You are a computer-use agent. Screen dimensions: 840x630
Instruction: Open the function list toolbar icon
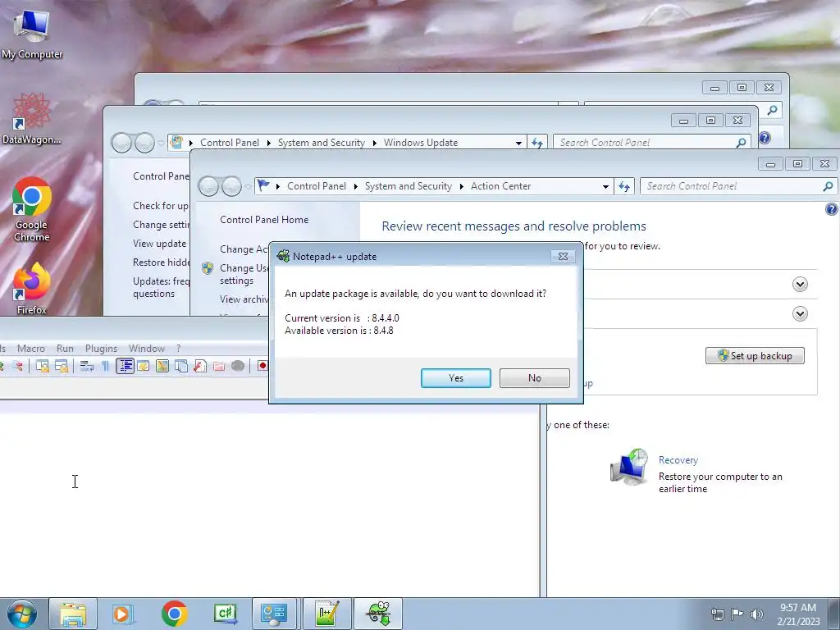(200, 366)
